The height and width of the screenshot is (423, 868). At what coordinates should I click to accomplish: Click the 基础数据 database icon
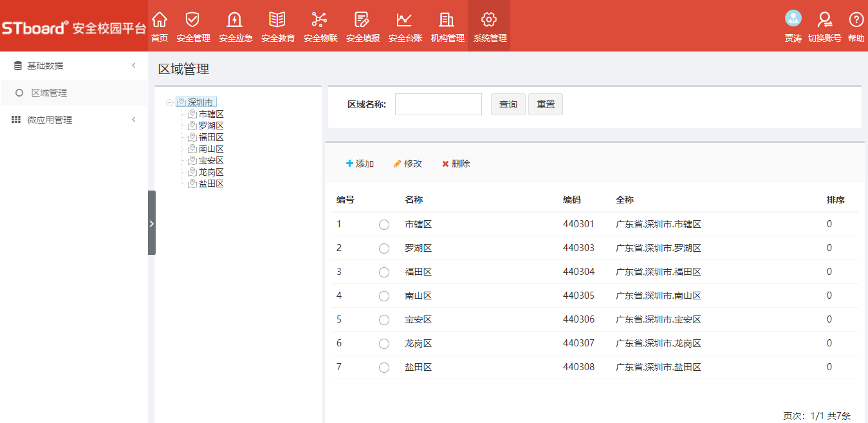[x=18, y=66]
